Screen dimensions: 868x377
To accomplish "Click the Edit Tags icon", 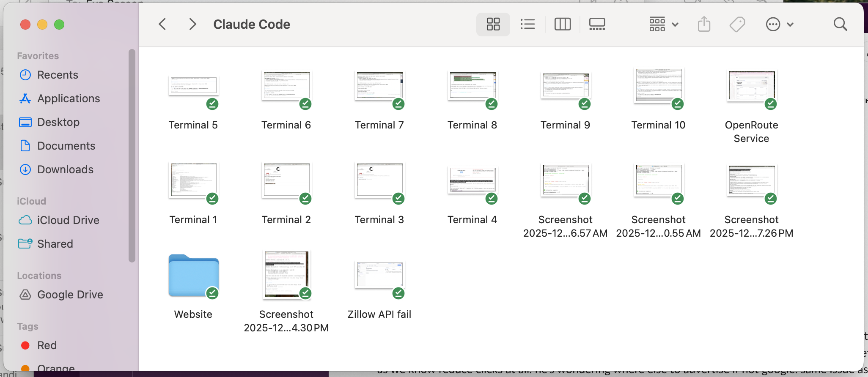I will tap(737, 25).
